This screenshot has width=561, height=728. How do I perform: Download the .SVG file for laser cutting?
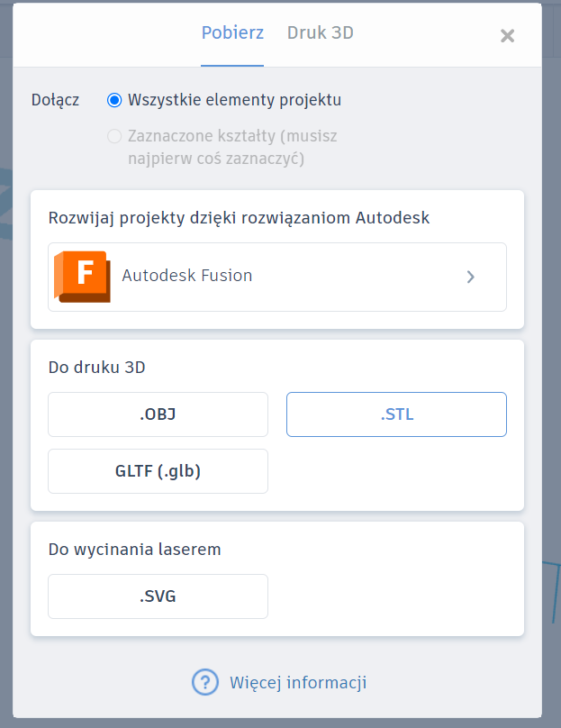[158, 596]
